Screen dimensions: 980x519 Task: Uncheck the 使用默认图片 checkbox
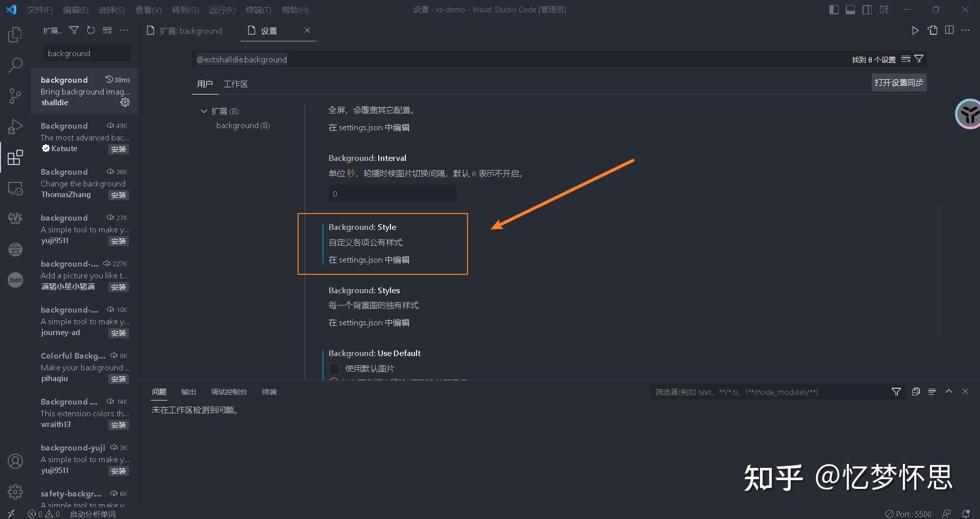click(334, 368)
